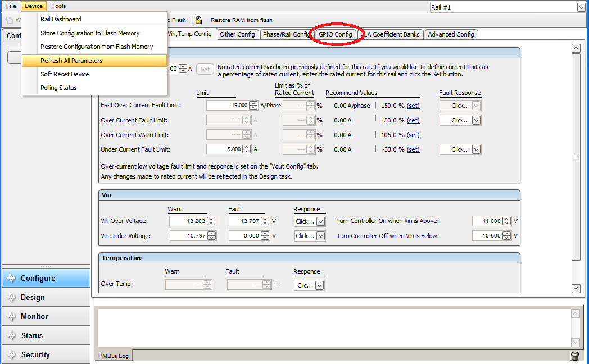The image size is (589, 364).
Task: Click the PMBus Log trash can icon
Action: click(575, 356)
